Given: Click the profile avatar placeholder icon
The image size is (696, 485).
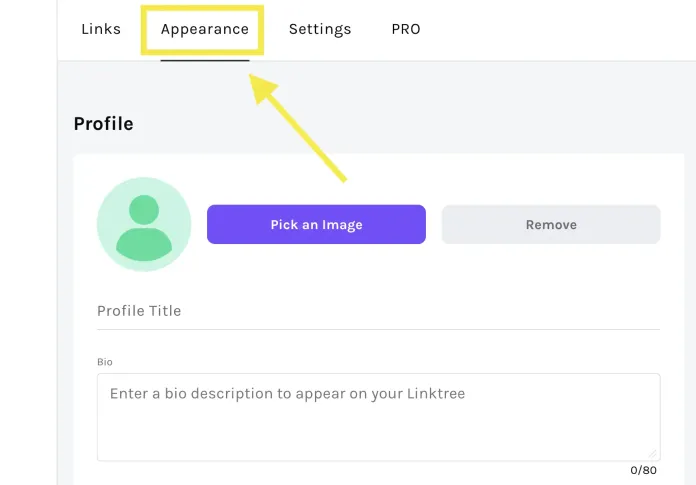Looking at the screenshot, I should 144,225.
